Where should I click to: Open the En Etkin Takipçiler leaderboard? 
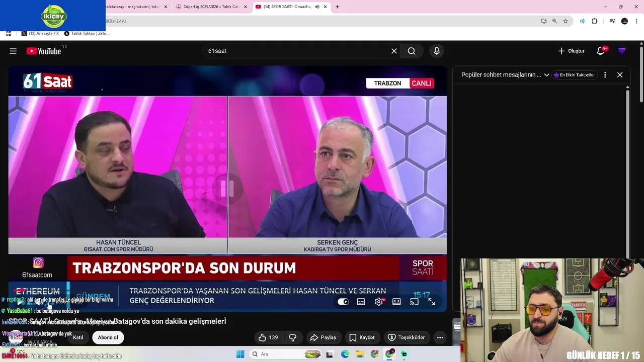tap(574, 75)
